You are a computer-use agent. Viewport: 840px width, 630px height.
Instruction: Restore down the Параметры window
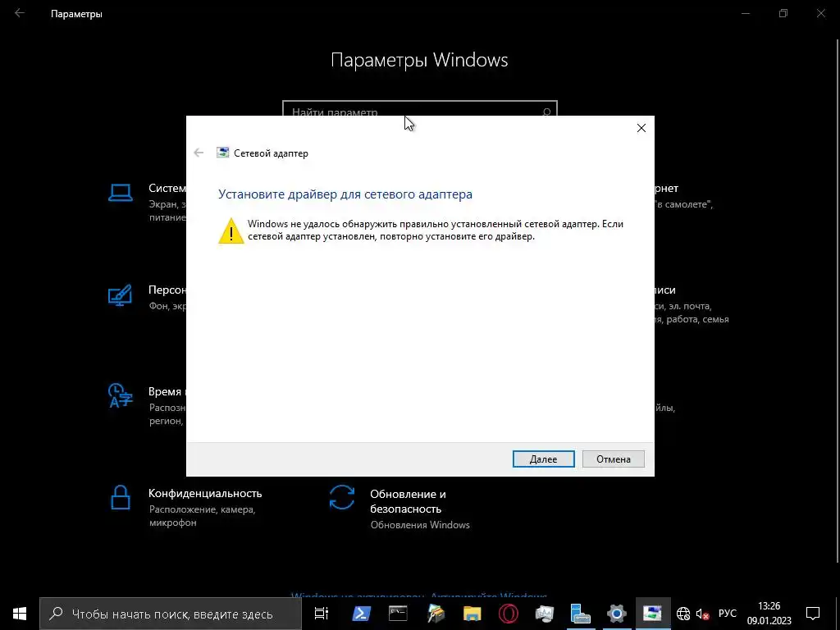[x=783, y=13]
